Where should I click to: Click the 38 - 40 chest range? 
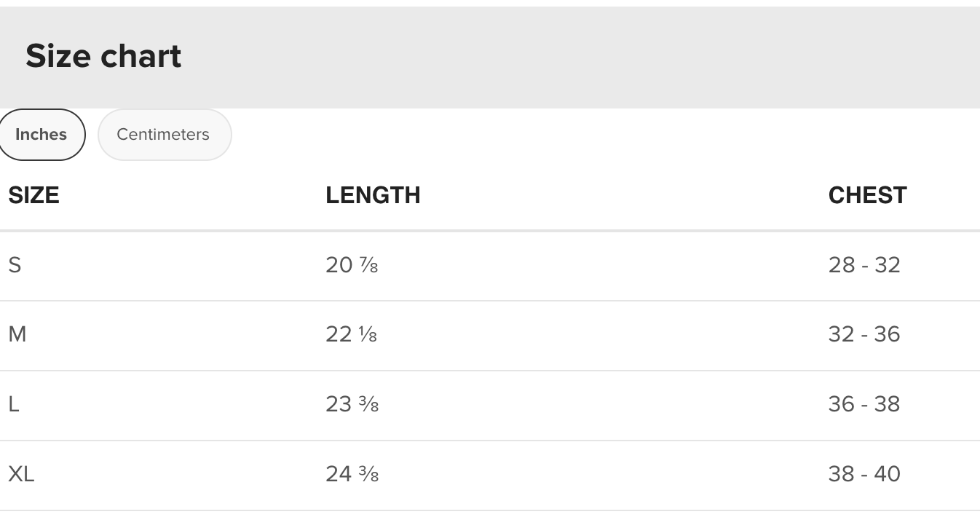(864, 474)
